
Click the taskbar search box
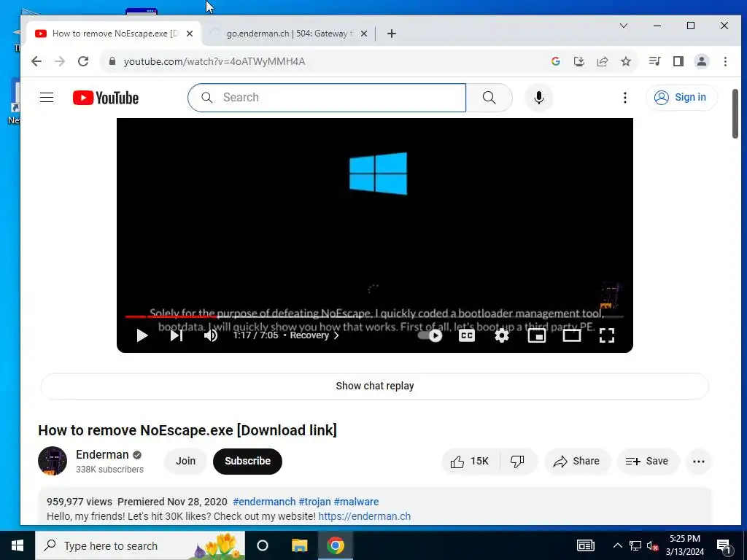click(140, 545)
